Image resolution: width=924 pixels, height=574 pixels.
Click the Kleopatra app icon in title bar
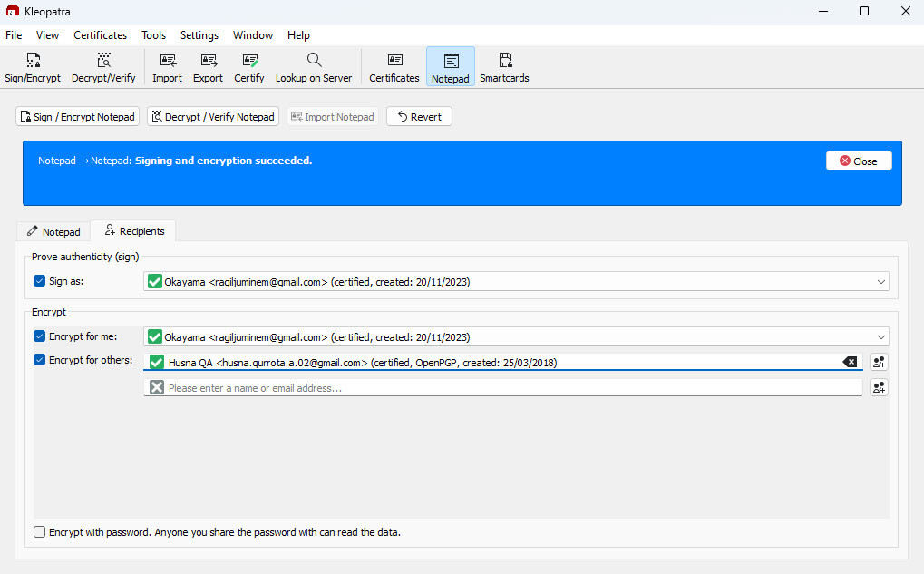13,11
